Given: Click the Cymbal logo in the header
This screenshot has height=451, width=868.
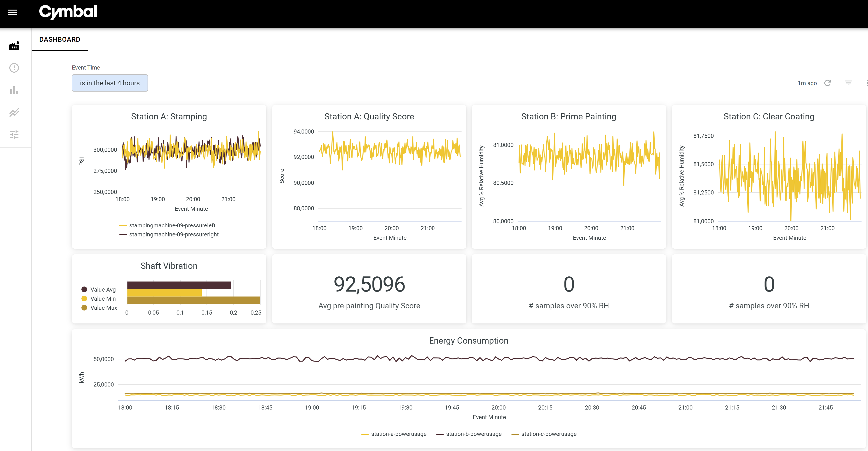Looking at the screenshot, I should click(68, 12).
